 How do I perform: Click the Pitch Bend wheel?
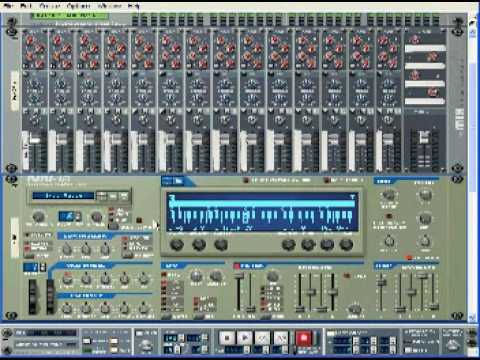point(33,296)
